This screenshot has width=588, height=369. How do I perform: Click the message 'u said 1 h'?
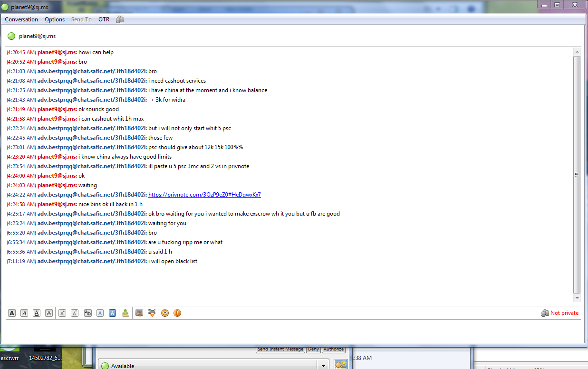(x=160, y=252)
